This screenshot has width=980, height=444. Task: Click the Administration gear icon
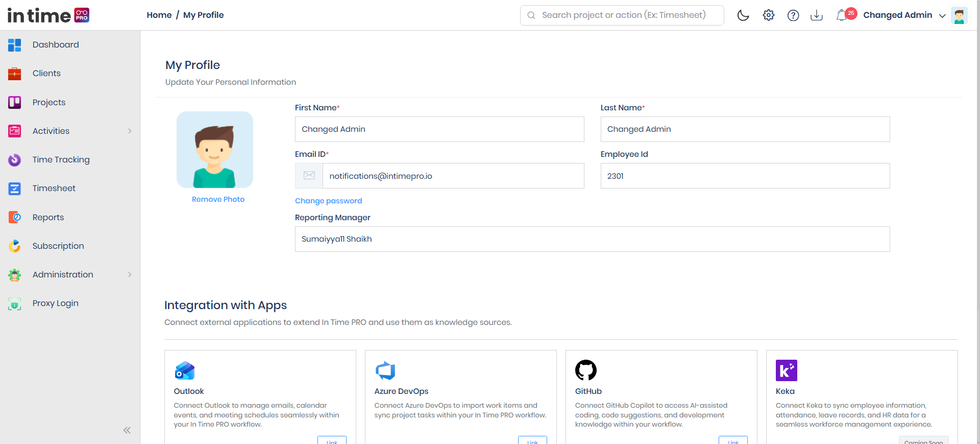point(15,275)
